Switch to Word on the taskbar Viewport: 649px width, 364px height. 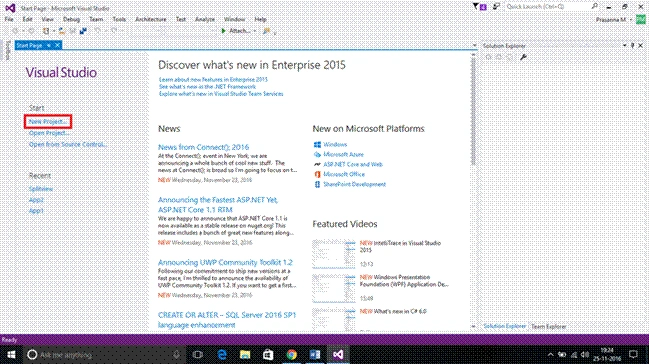(x=315, y=355)
